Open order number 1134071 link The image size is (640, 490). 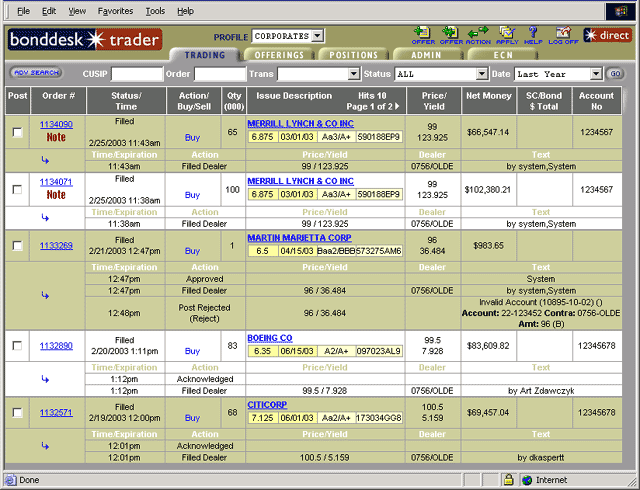(56, 182)
